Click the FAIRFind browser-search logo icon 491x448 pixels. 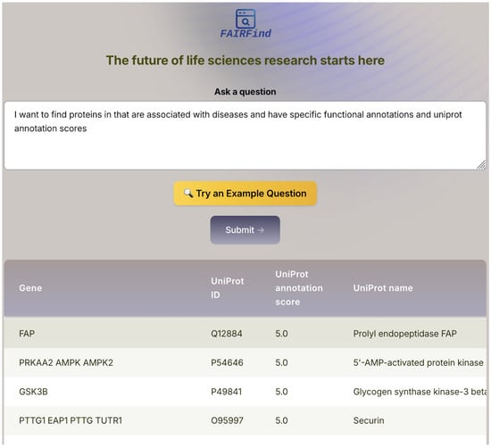pyautogui.click(x=245, y=19)
